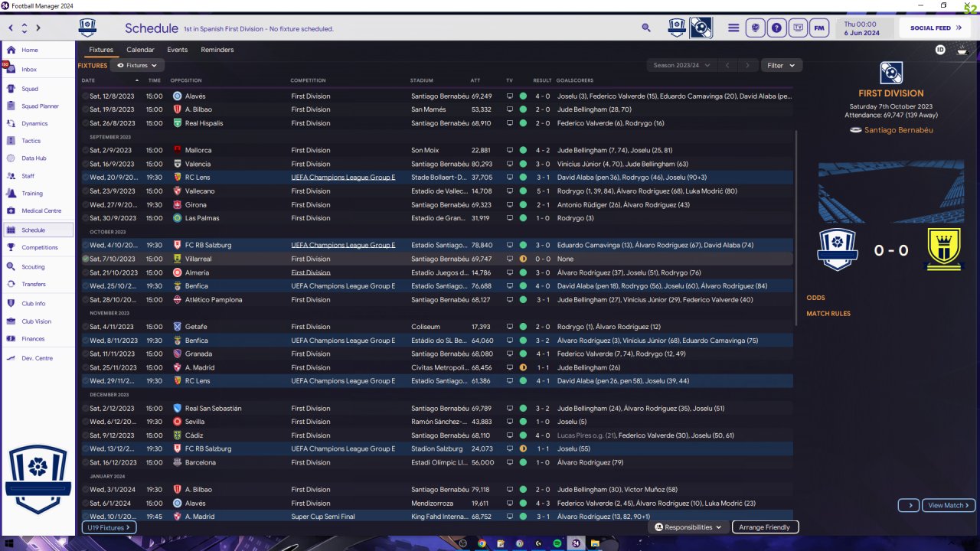Open Training in the sidebar
Screen dimensions: 980x551
(38, 194)
